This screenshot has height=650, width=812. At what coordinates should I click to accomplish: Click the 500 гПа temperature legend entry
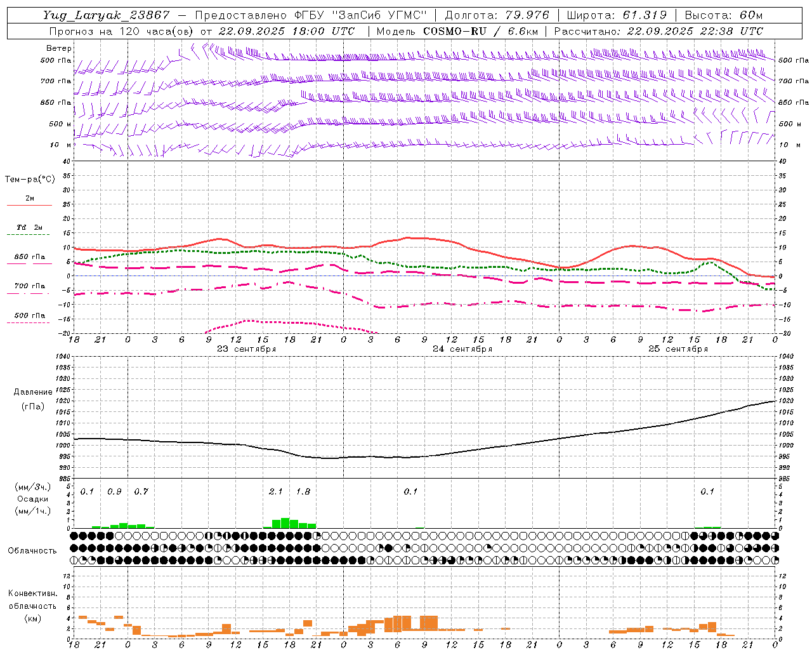point(30,315)
